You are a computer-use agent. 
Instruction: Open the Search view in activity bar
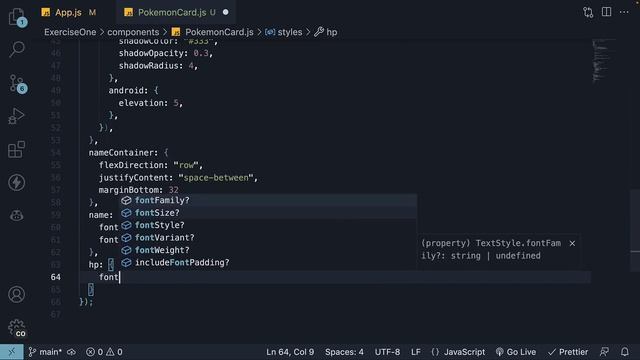17,49
